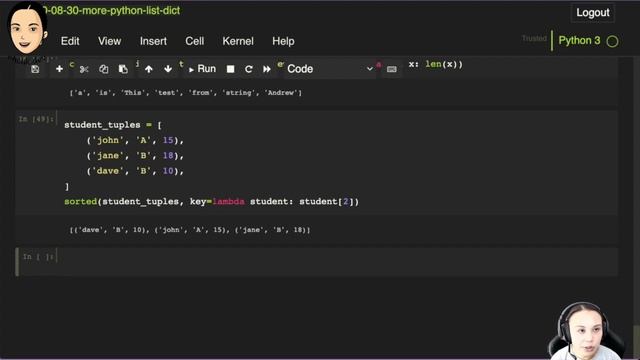Click the sorted(student_tuples, key=lambda) line
This screenshot has width=640, height=360.
pyautogui.click(x=211, y=202)
